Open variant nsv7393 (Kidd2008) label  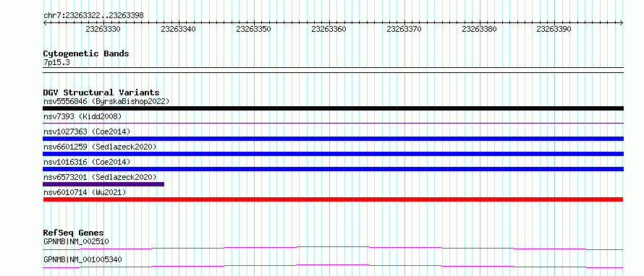coord(82,116)
